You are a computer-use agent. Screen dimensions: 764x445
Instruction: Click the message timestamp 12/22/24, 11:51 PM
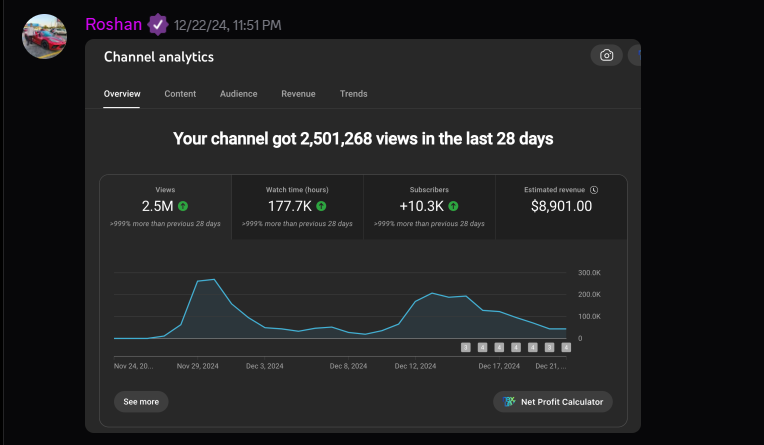coord(228,25)
